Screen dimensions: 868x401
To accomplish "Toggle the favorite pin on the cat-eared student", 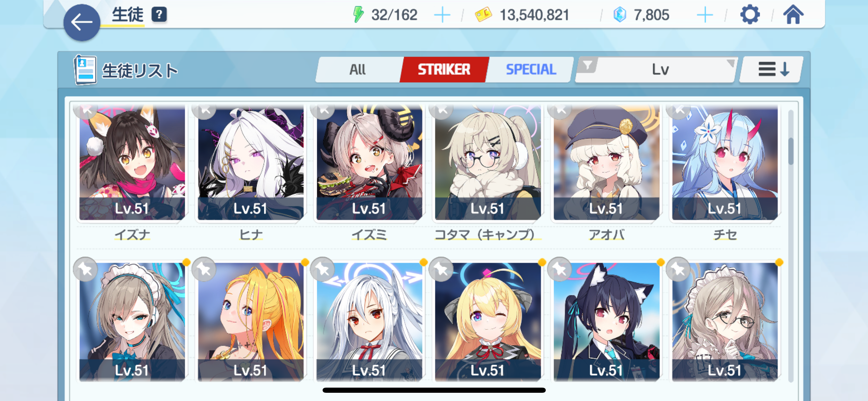I will click(x=559, y=269).
